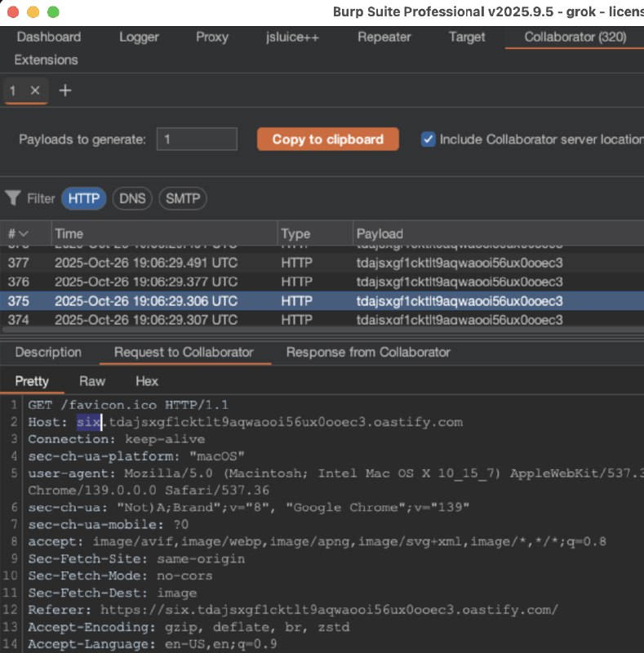Screen dimensions: 644x653
Task: Close Collaborator tab number 1
Action: coord(34,91)
